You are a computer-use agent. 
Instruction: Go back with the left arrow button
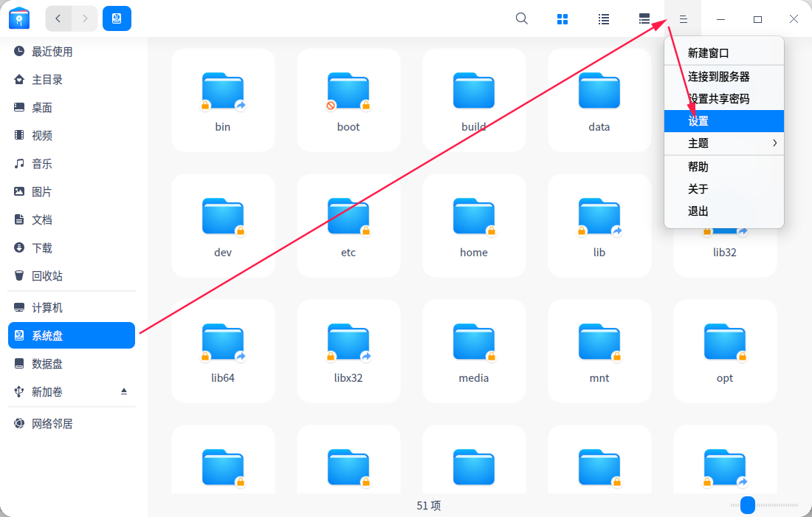(x=58, y=18)
